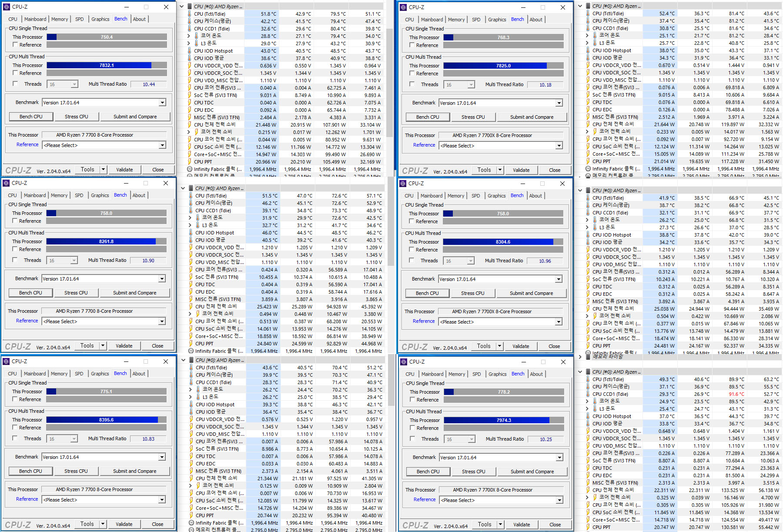Click lightning icon beside CPU PPT reading 20.966 W
This screenshot has width=783, height=532.
click(190, 162)
